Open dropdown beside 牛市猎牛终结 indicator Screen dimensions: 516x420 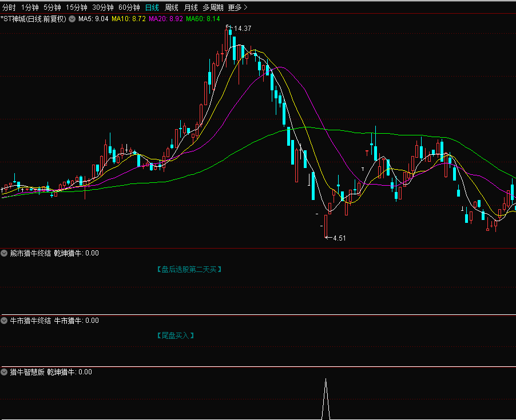tap(4, 321)
